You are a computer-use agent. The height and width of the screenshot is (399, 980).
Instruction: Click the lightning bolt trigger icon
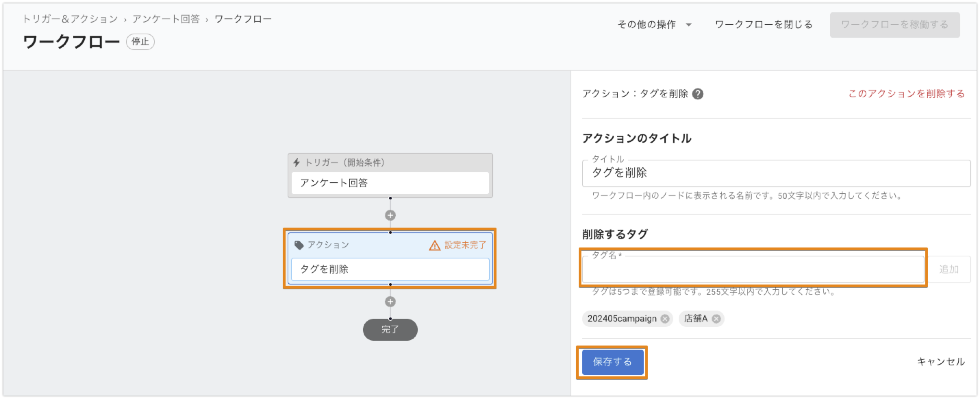tap(297, 162)
